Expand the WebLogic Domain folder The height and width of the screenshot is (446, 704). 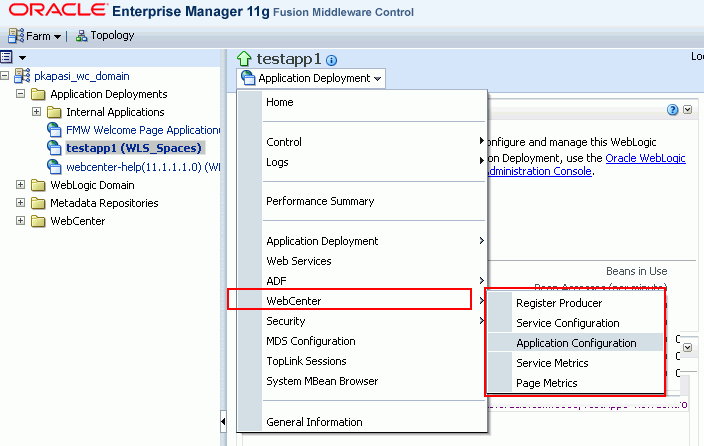pyautogui.click(x=20, y=185)
